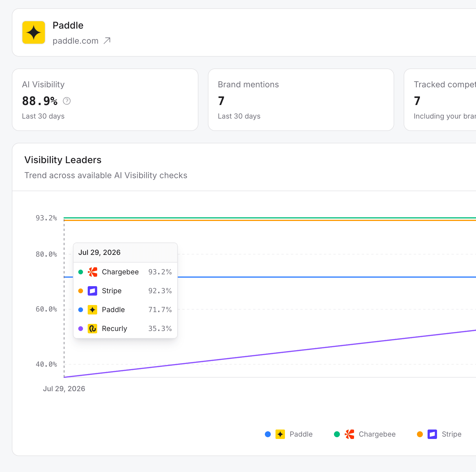Click the Brand mentions value 7

[221, 101]
